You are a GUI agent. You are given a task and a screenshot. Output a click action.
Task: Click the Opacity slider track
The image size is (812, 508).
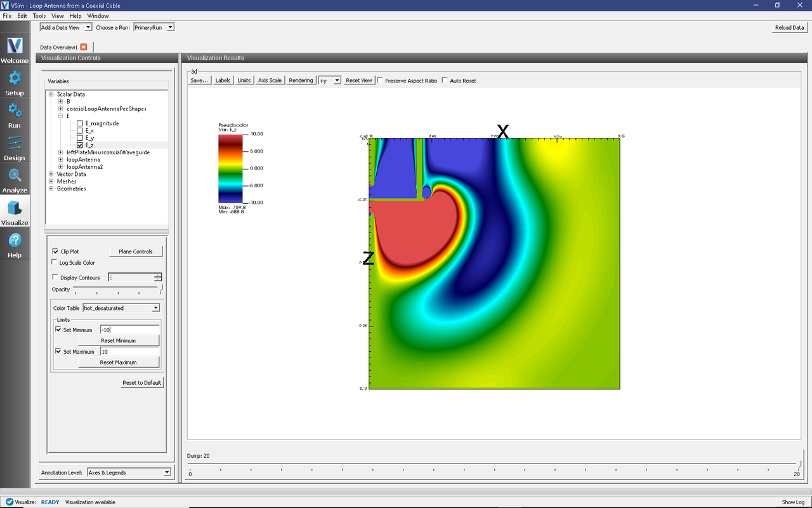(x=117, y=288)
